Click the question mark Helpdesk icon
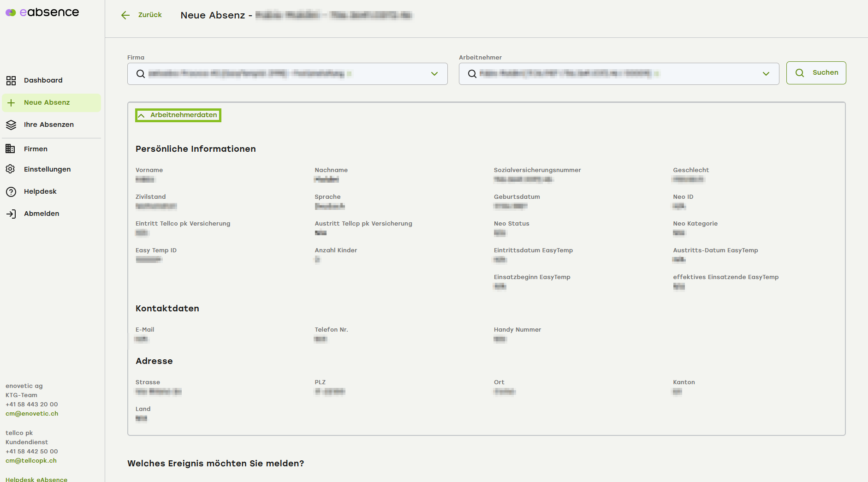Image resolution: width=868 pixels, height=482 pixels. tap(11, 192)
